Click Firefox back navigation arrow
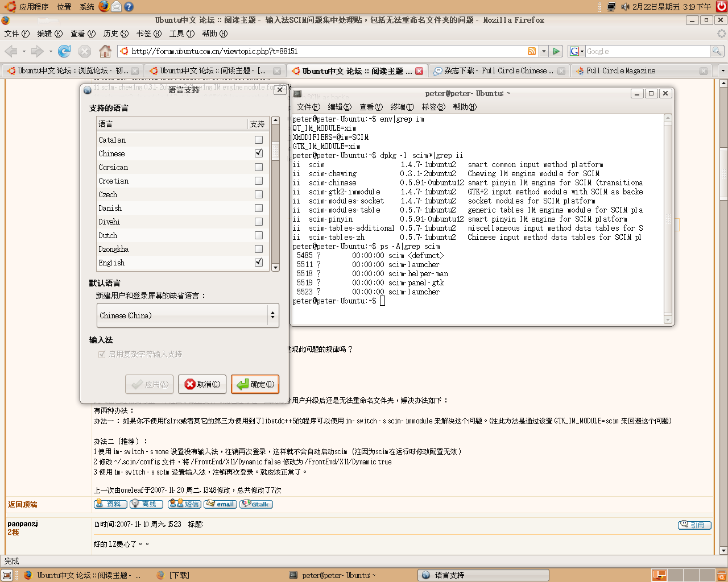Viewport: 728px width, 582px height. [10, 51]
